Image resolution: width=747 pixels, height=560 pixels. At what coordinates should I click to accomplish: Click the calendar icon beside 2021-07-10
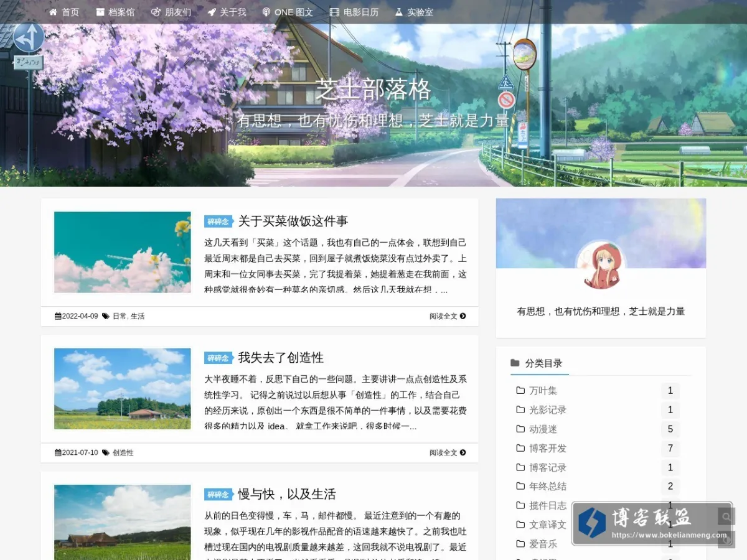pos(58,452)
